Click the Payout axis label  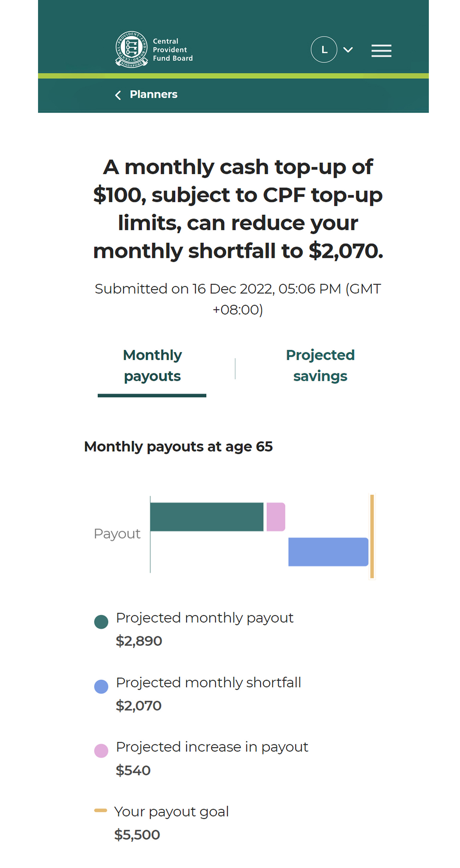click(x=117, y=533)
